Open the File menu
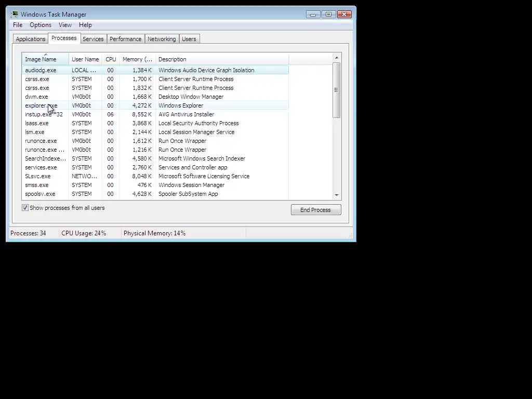Viewport: 532px width, 399px height. pos(18,25)
